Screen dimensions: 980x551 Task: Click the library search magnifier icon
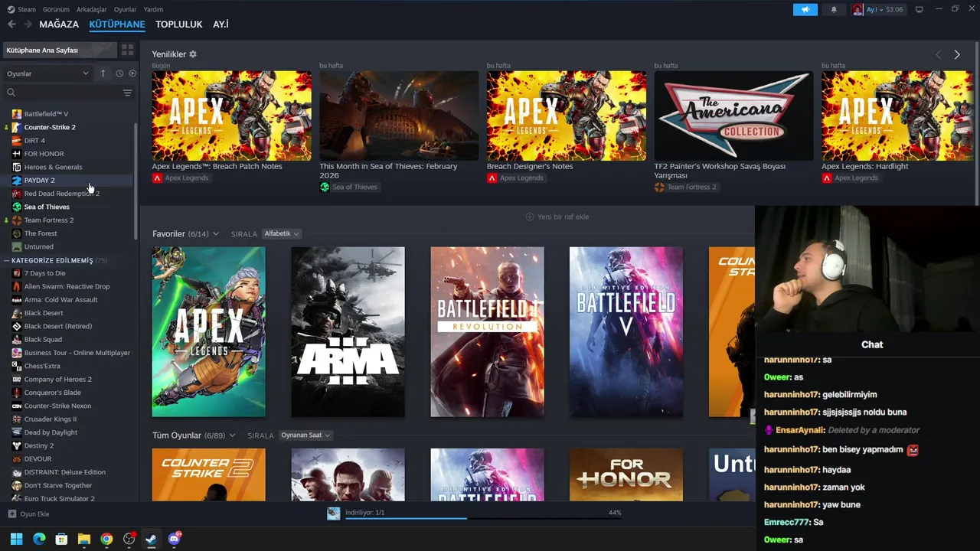[x=11, y=93]
